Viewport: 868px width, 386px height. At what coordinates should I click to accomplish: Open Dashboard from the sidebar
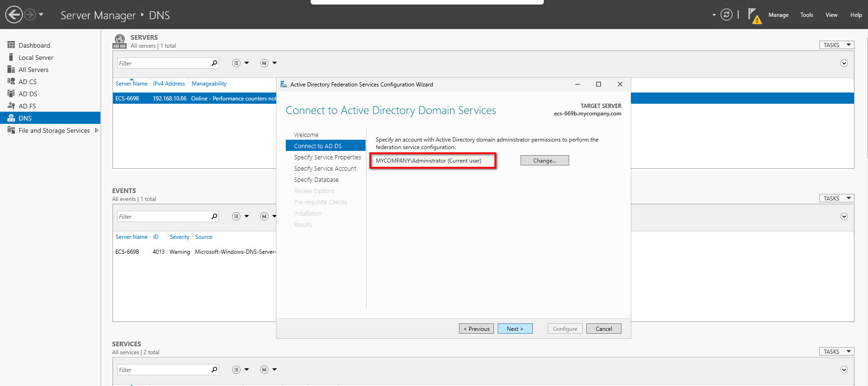point(34,45)
